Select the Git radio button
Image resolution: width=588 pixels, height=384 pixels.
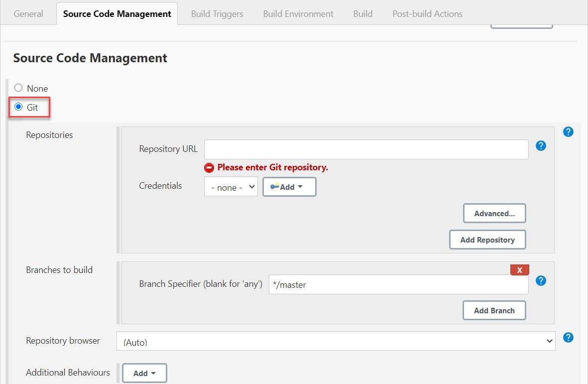(19, 107)
